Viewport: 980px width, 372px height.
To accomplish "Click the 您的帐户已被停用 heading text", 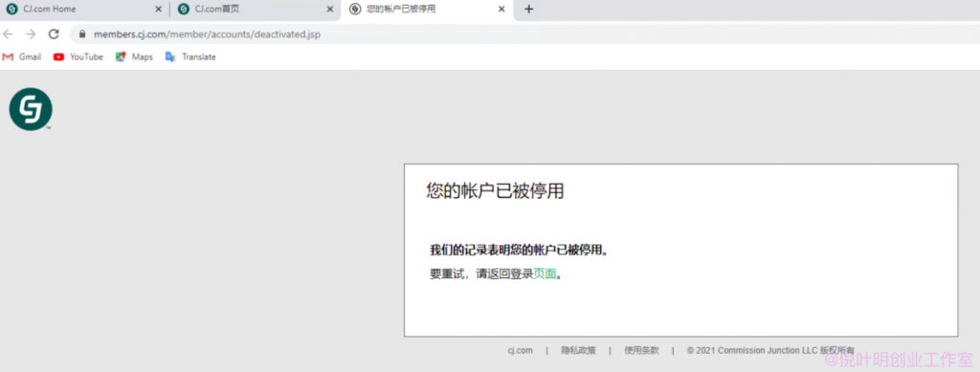I will click(495, 191).
